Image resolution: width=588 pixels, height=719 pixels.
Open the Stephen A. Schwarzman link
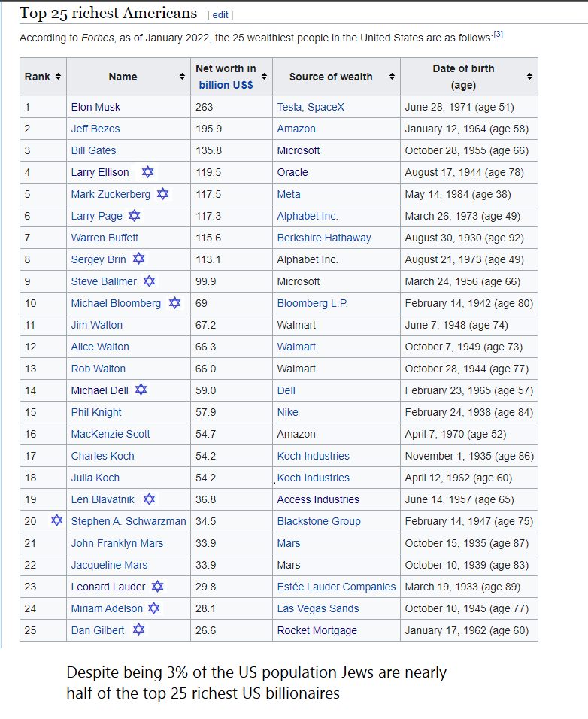click(x=129, y=521)
